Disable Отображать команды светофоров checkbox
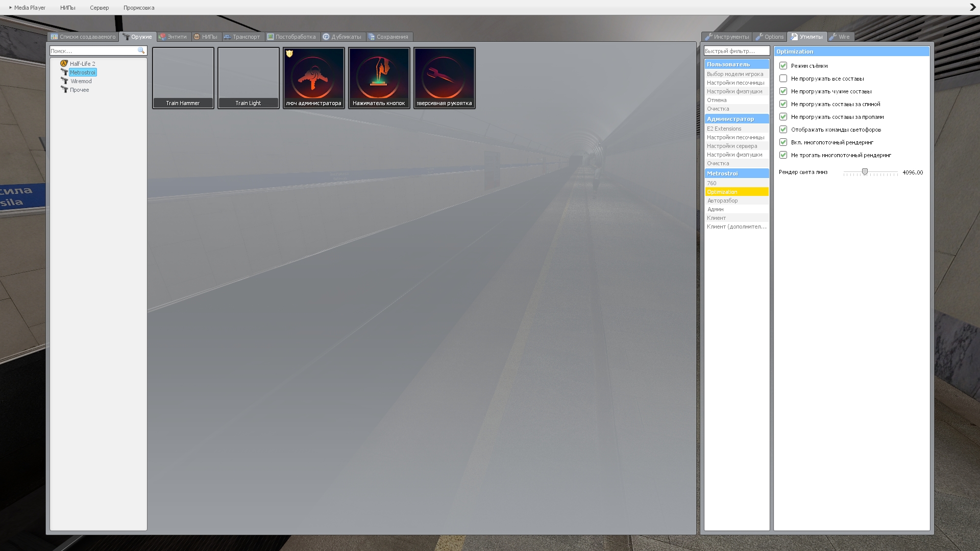 coord(783,130)
